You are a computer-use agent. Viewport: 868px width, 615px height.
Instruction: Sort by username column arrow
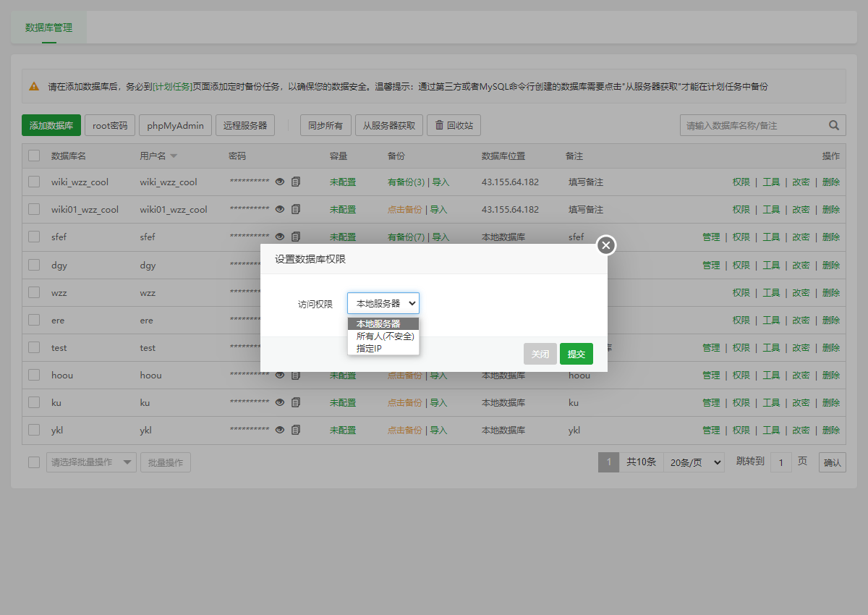click(x=174, y=156)
